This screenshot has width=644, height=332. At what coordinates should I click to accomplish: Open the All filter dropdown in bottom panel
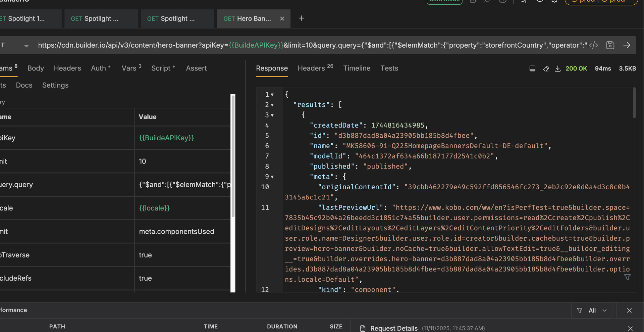tap(592, 311)
